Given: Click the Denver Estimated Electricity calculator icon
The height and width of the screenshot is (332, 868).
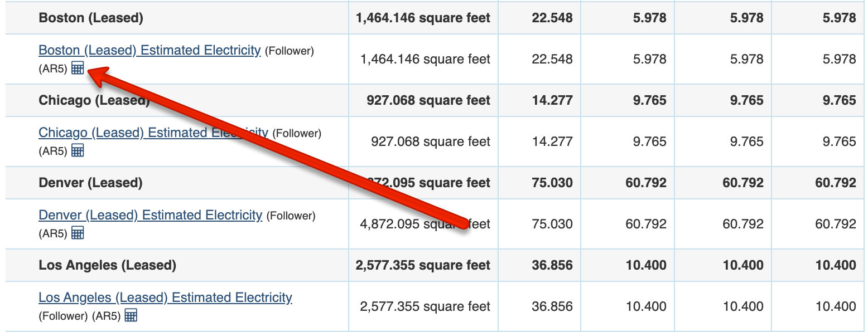Looking at the screenshot, I should point(78,233).
